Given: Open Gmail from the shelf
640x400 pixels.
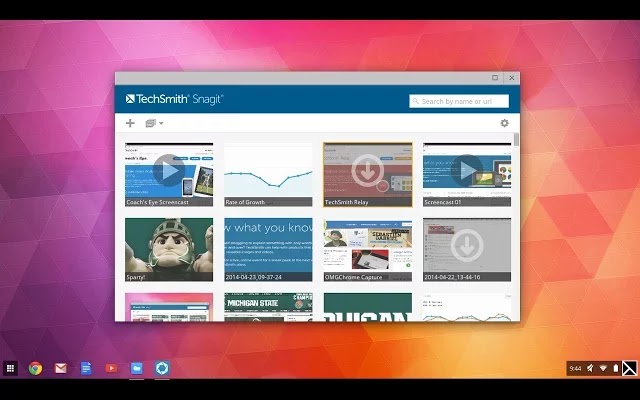Looking at the screenshot, I should tap(61, 369).
